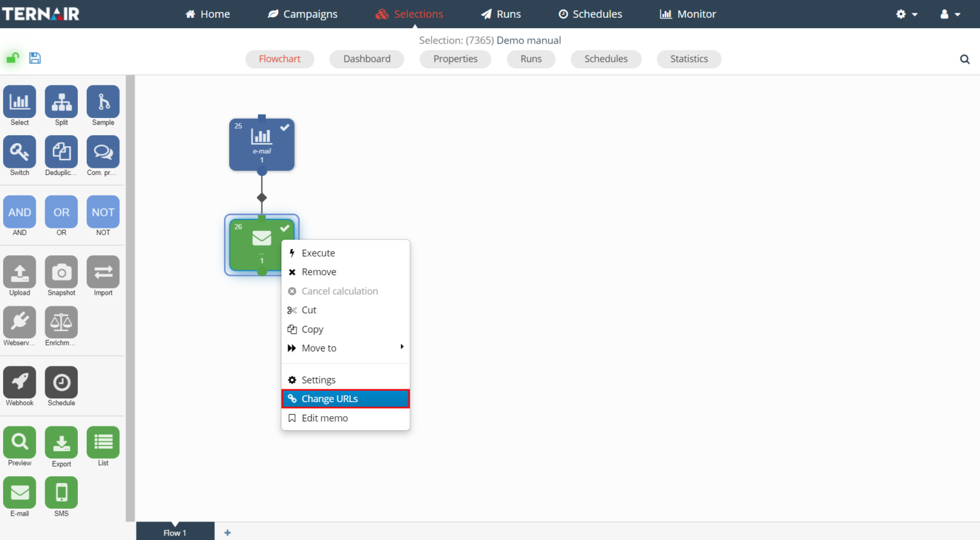This screenshot has height=540, width=980.
Task: Click the Deduplicate tool icon
Action: click(x=61, y=152)
